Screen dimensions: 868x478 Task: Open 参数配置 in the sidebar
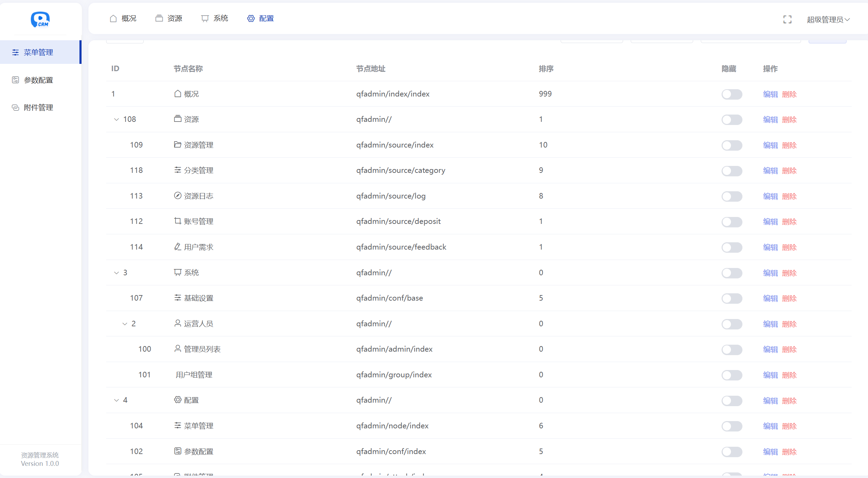(x=38, y=80)
